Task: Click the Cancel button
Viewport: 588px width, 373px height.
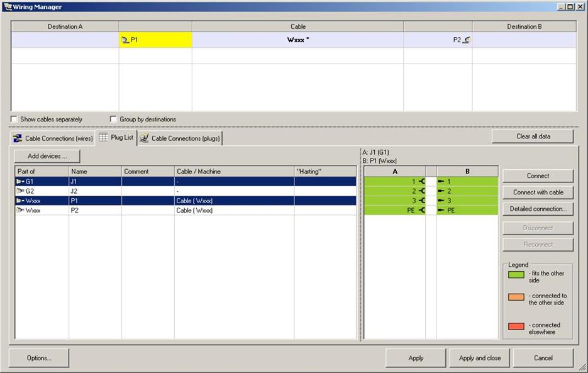Action: click(543, 358)
